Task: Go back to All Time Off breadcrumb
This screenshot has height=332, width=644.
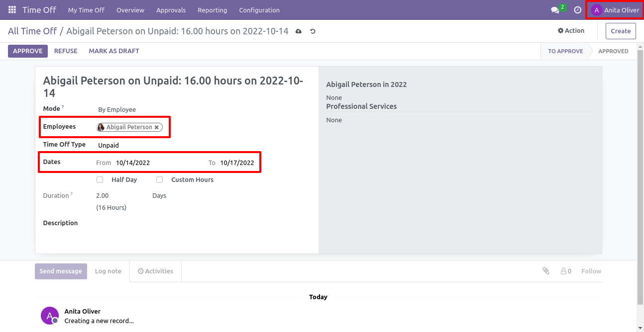Action: [x=32, y=31]
